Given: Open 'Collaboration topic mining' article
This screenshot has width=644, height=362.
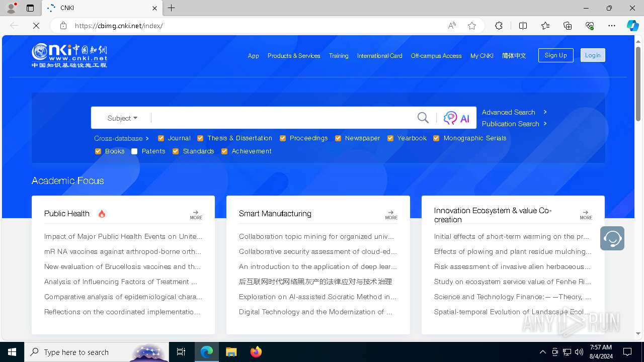Looking at the screenshot, I should [317, 236].
